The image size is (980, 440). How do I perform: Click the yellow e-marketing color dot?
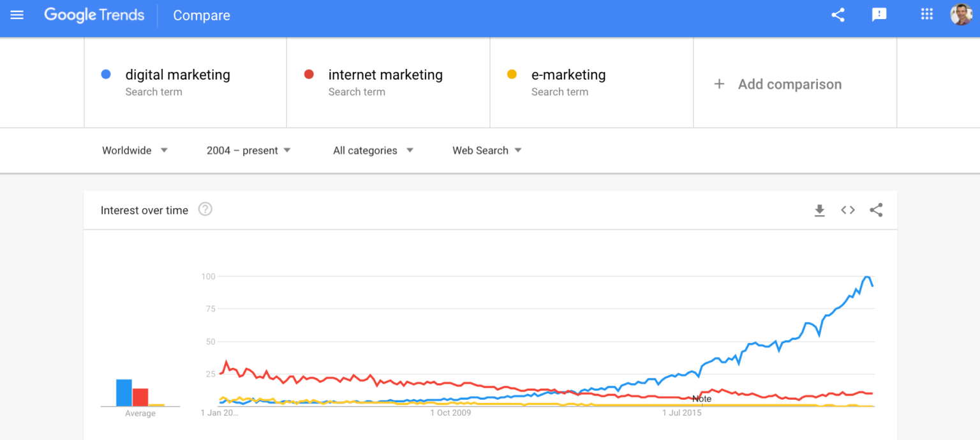click(x=512, y=74)
